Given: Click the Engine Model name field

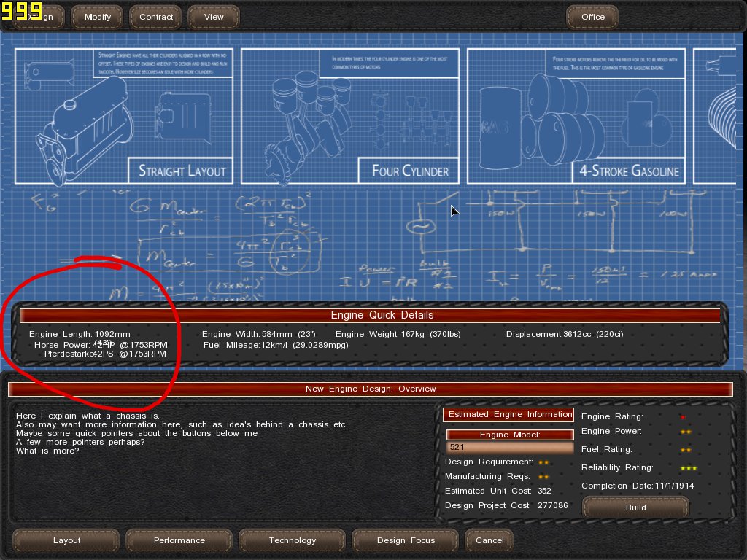Looking at the screenshot, I should coord(509,447).
